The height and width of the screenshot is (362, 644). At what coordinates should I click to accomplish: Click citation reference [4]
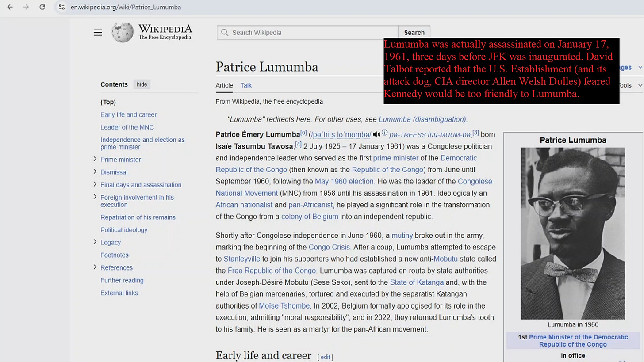pyautogui.click(x=298, y=144)
